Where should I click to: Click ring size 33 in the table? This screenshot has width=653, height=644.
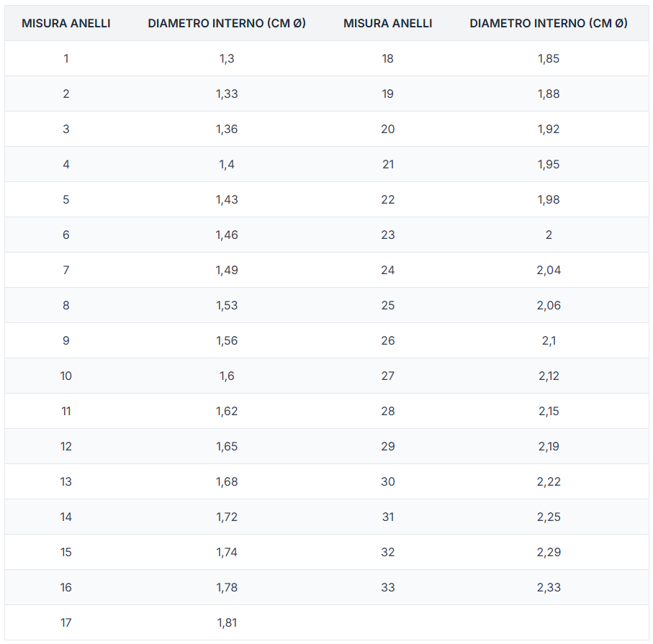[x=388, y=587]
